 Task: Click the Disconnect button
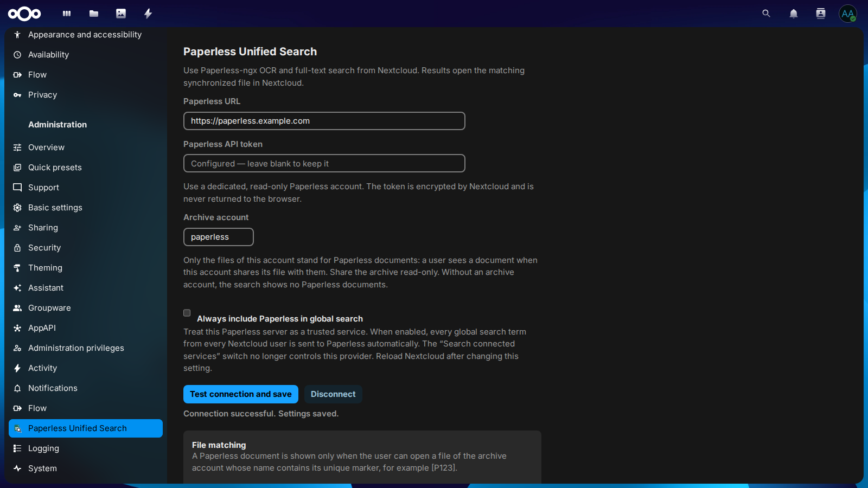pos(333,394)
